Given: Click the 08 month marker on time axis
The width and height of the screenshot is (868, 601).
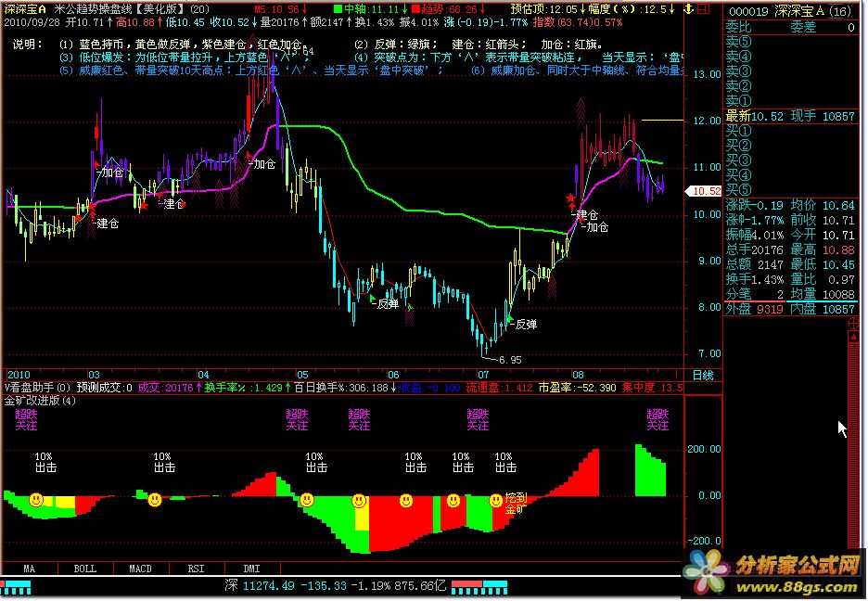Looking at the screenshot, I should click(x=578, y=375).
